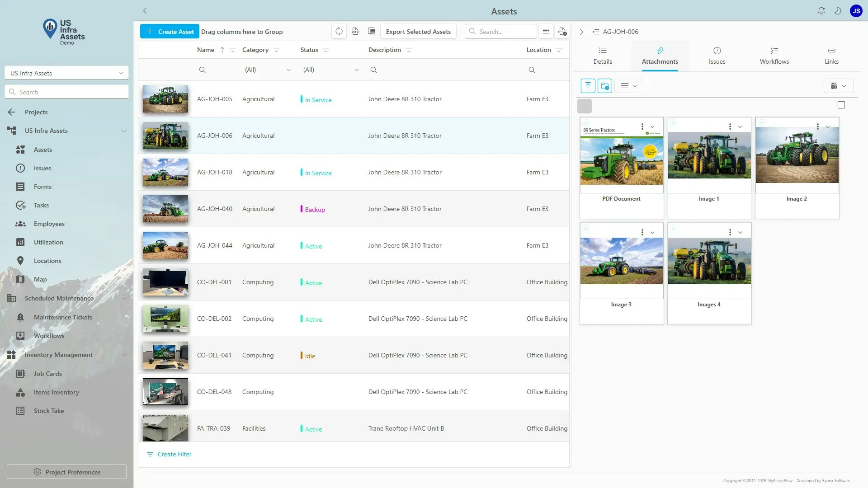Open Status filter (All) dropdown

click(330, 70)
